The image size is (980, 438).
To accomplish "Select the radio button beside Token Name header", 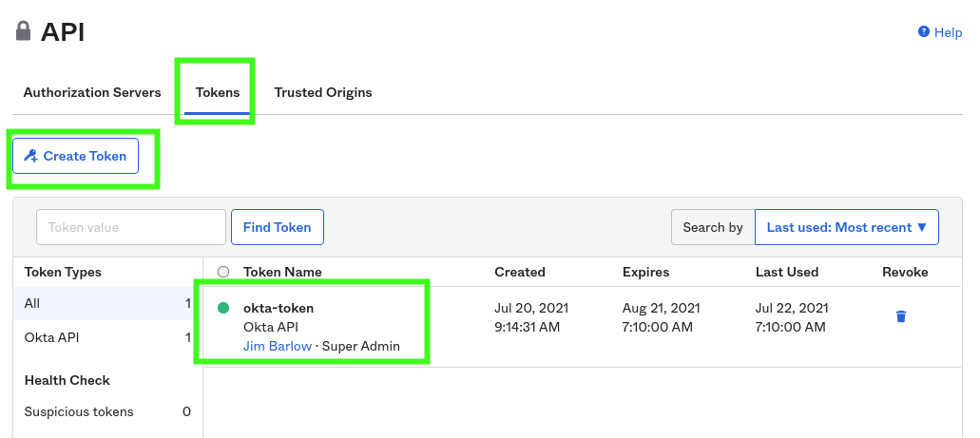I will (223, 272).
